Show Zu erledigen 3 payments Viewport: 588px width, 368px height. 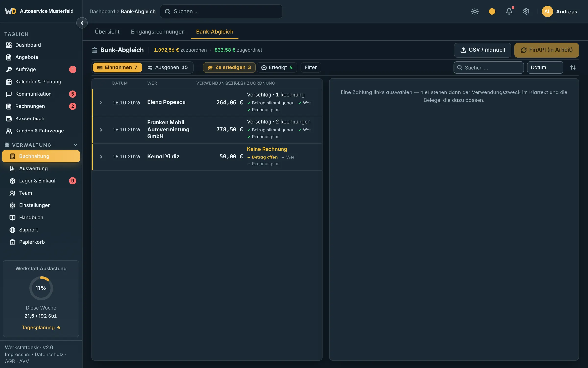tap(229, 67)
